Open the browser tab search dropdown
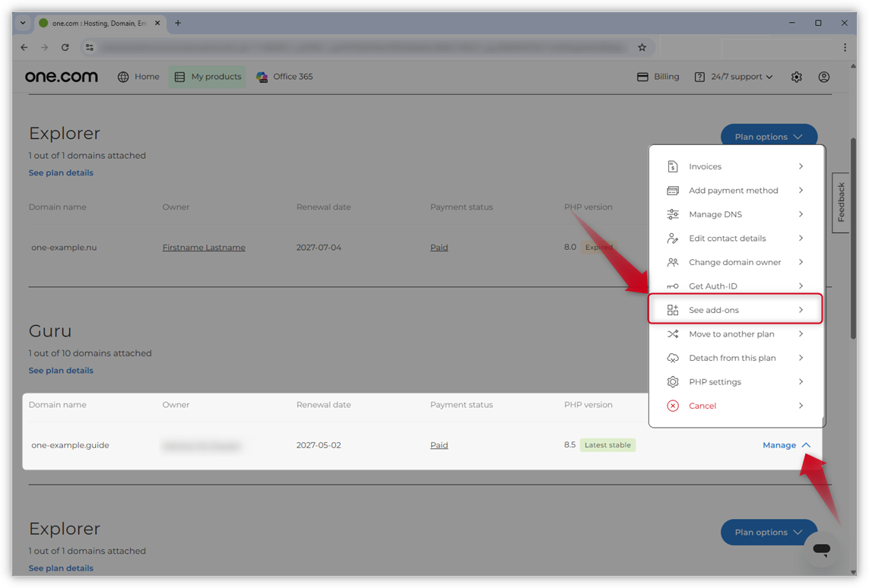The image size is (869, 588). click(23, 24)
